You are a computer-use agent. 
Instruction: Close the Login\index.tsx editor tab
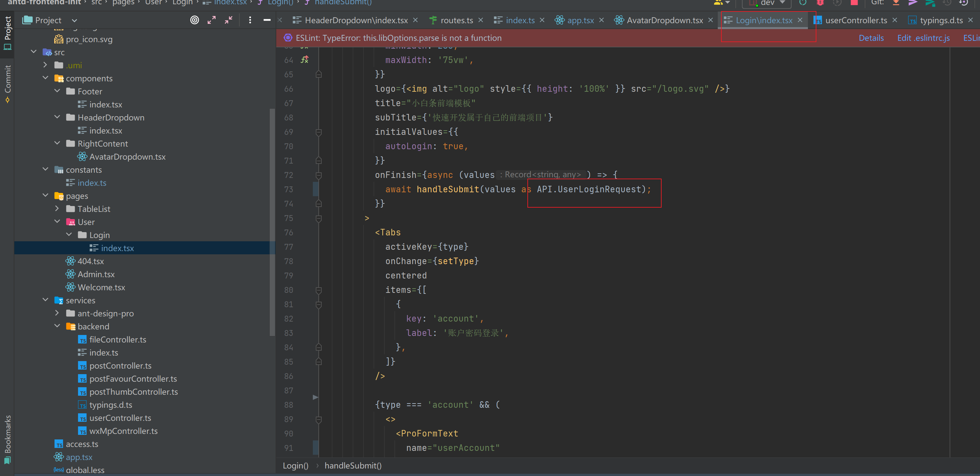click(x=800, y=20)
